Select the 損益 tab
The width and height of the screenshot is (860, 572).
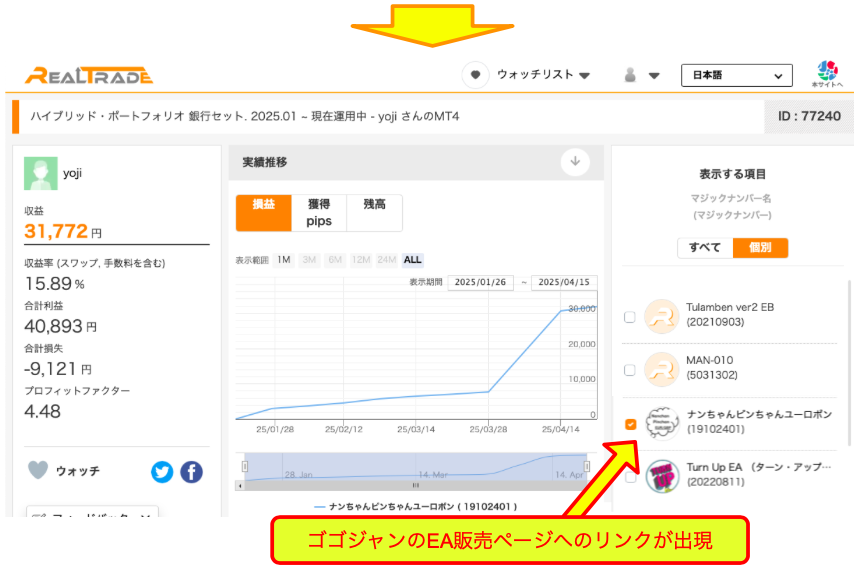pos(263,212)
